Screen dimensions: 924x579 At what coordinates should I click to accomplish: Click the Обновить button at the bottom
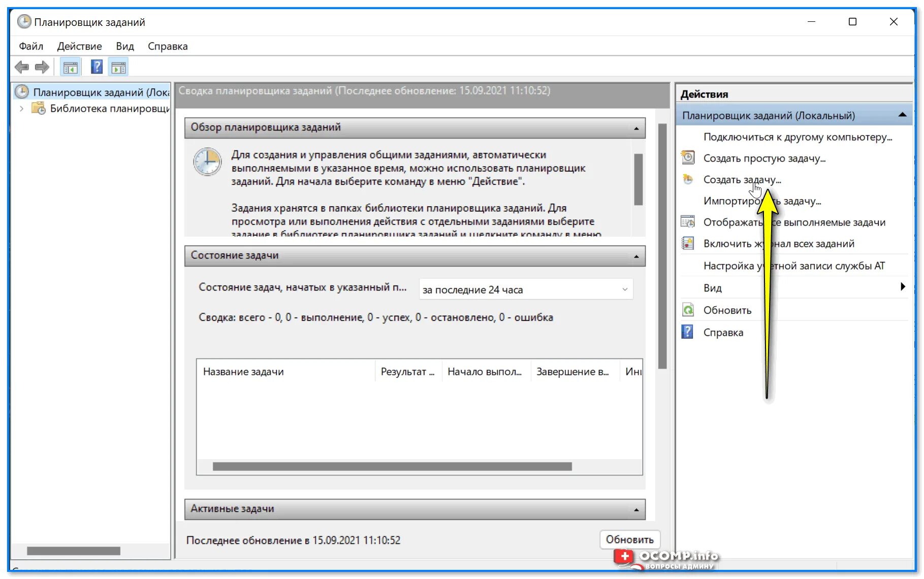pyautogui.click(x=629, y=539)
